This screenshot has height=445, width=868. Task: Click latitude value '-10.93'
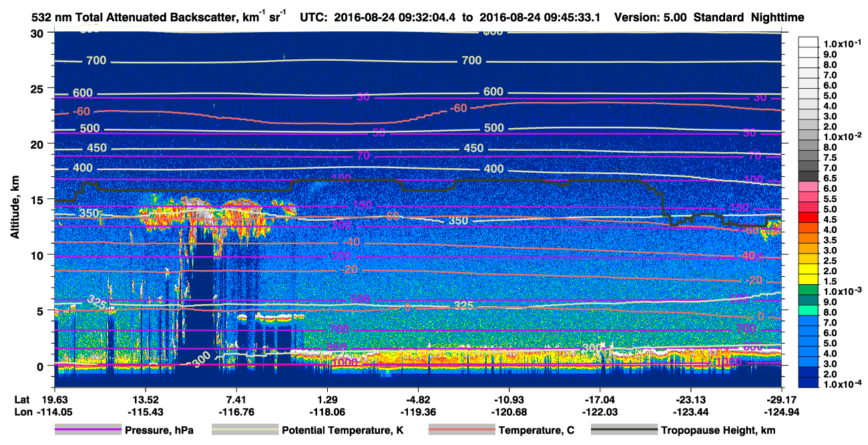coord(509,400)
